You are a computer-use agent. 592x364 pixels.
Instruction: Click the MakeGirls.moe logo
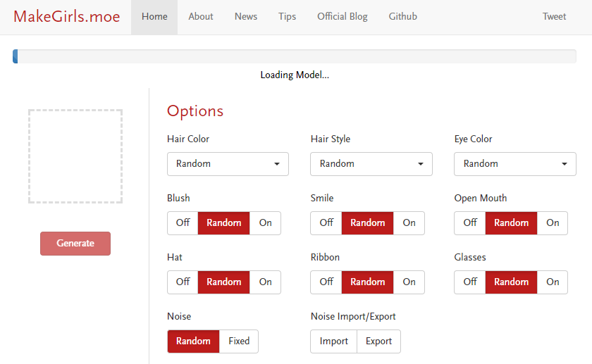67,17
